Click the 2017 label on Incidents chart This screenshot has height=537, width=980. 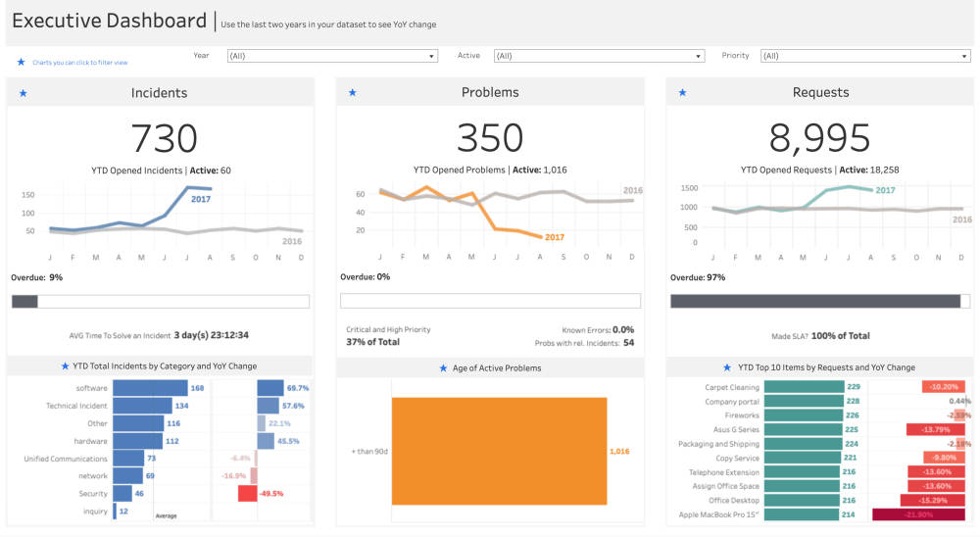201,200
